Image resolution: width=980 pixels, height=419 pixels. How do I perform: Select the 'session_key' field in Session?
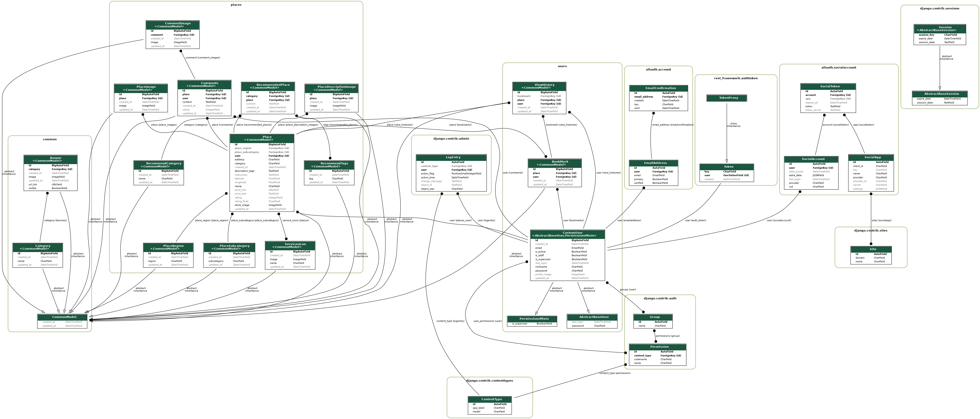click(926, 35)
